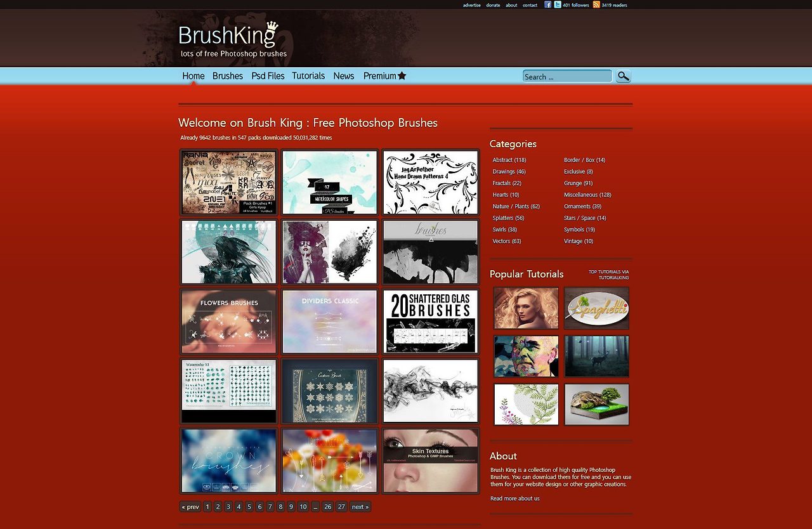Image resolution: width=812 pixels, height=529 pixels.
Task: Click the about link in top bar
Action: pos(511,5)
